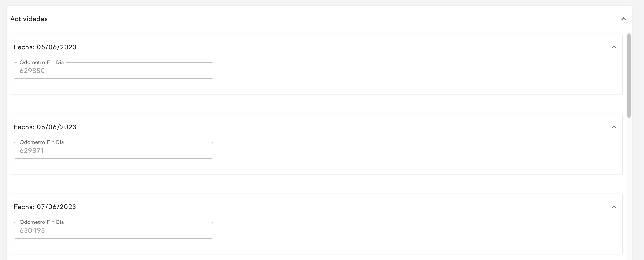Screen dimensions: 644x260
Task: Collapse the Fecha 07/06/2023 panel arrow
Action: [x=614, y=207]
